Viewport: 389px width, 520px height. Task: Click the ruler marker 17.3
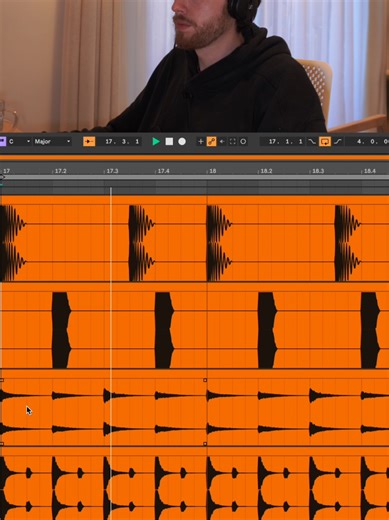pos(112,171)
